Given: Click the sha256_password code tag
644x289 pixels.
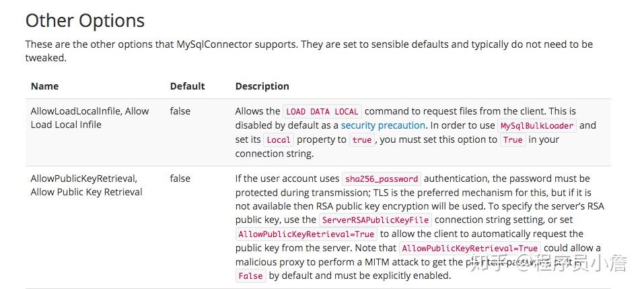Looking at the screenshot, I should (382, 179).
